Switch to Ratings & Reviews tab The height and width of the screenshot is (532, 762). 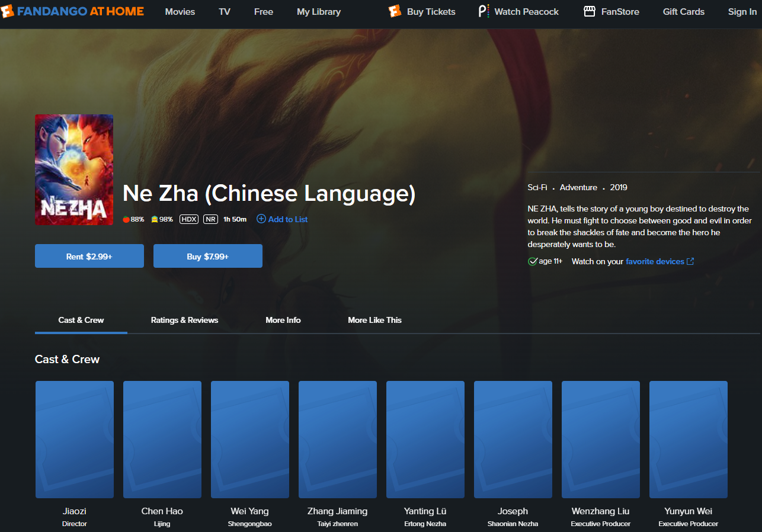(184, 320)
